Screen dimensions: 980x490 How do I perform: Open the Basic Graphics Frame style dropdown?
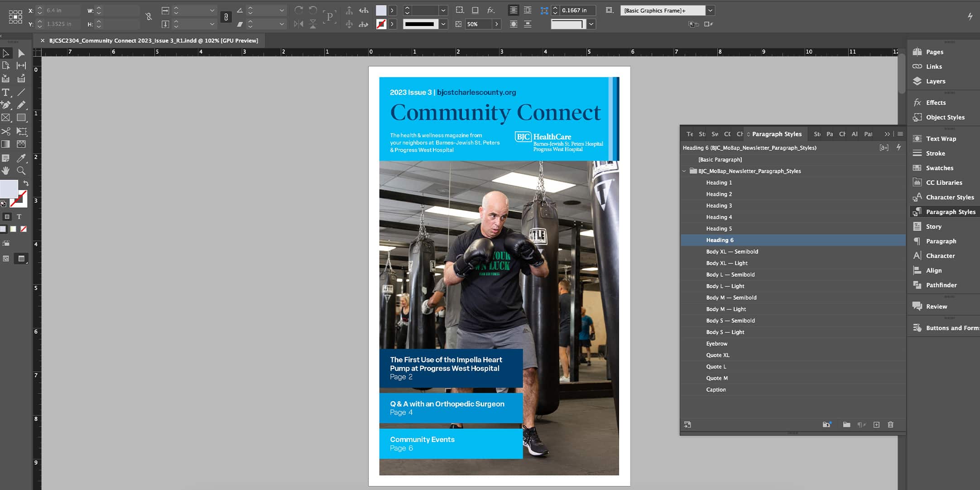(710, 10)
